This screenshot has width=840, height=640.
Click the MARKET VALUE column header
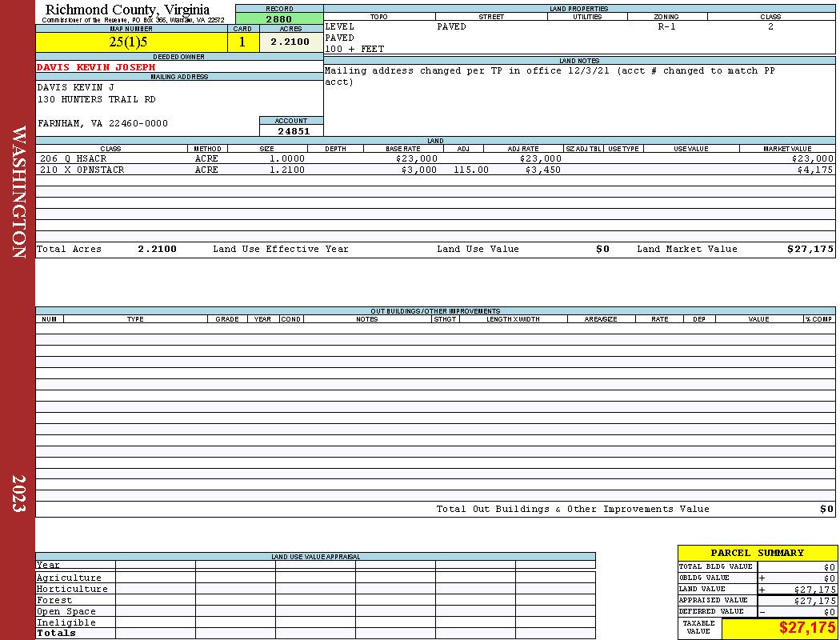[787, 149]
